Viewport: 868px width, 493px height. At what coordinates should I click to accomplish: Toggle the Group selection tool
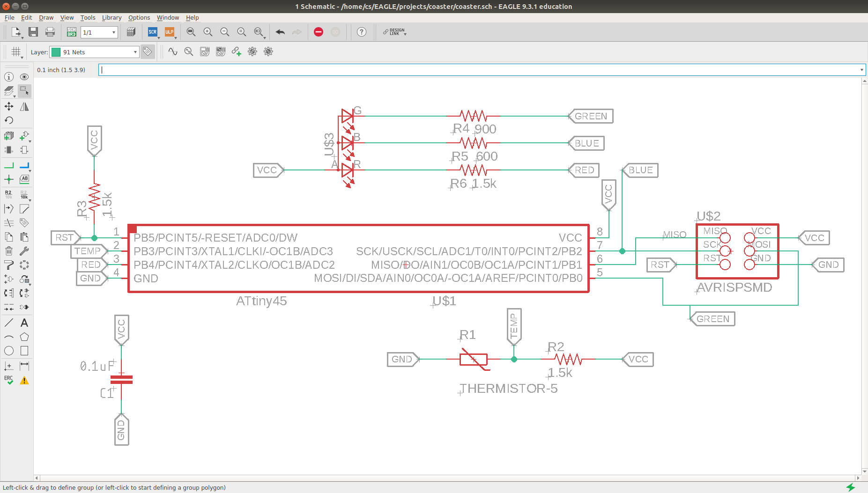click(x=24, y=91)
